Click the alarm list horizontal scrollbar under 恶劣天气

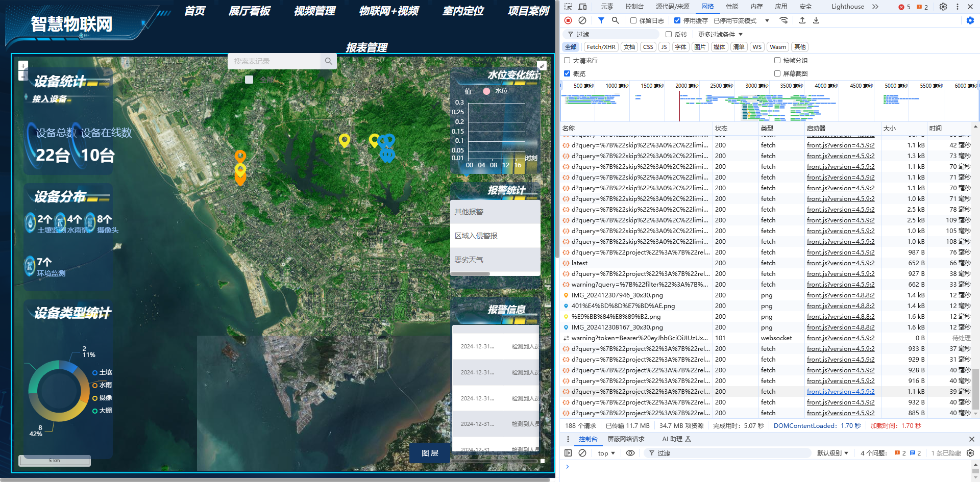[x=470, y=274]
